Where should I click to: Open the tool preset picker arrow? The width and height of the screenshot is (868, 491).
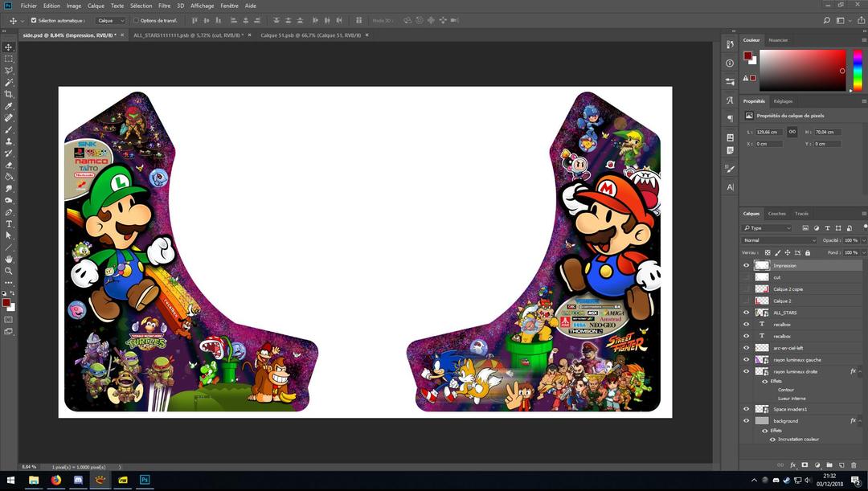23,20
